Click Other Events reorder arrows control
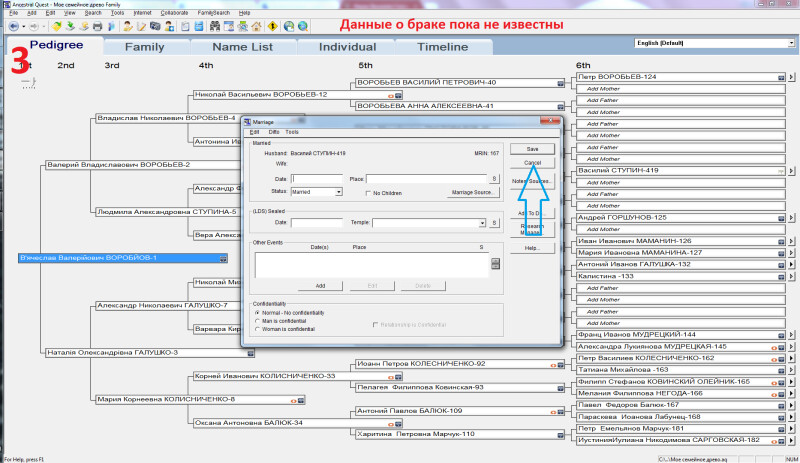800x463 pixels. coord(495,263)
